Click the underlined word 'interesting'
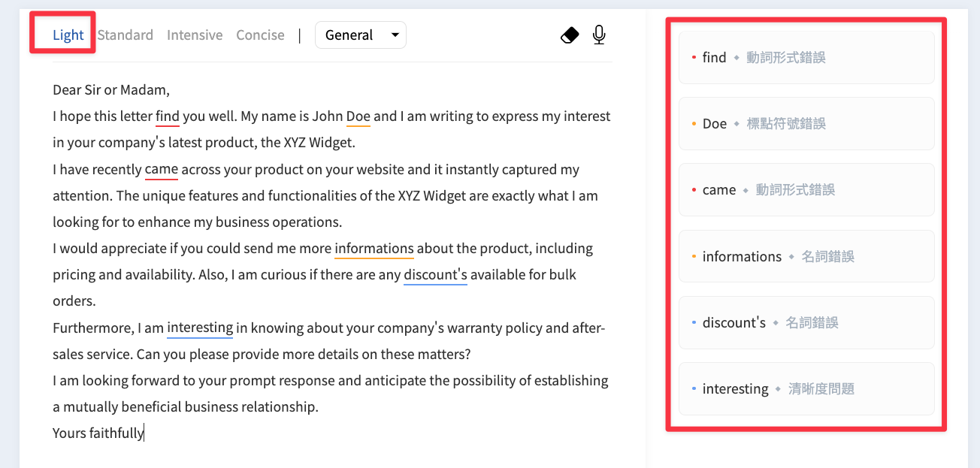 click(x=200, y=328)
